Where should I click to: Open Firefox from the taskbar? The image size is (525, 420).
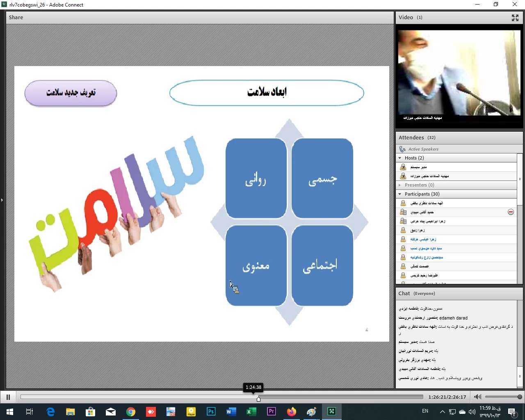pyautogui.click(x=291, y=412)
